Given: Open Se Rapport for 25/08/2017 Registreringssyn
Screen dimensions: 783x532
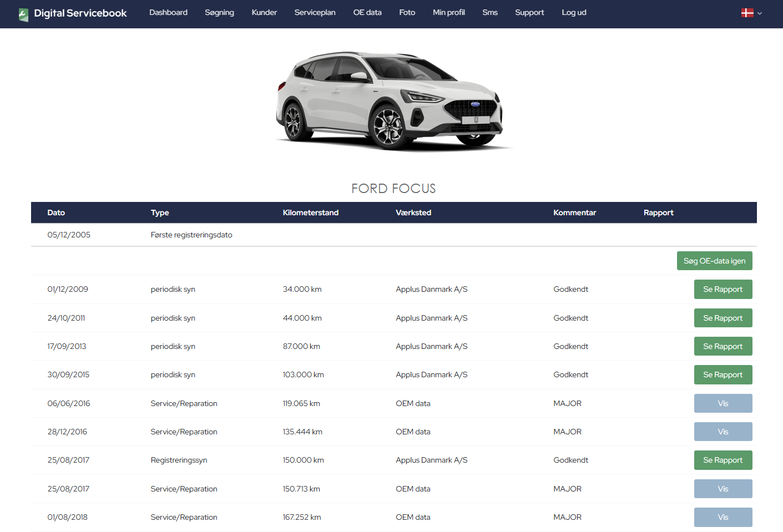Looking at the screenshot, I should 723,460.
